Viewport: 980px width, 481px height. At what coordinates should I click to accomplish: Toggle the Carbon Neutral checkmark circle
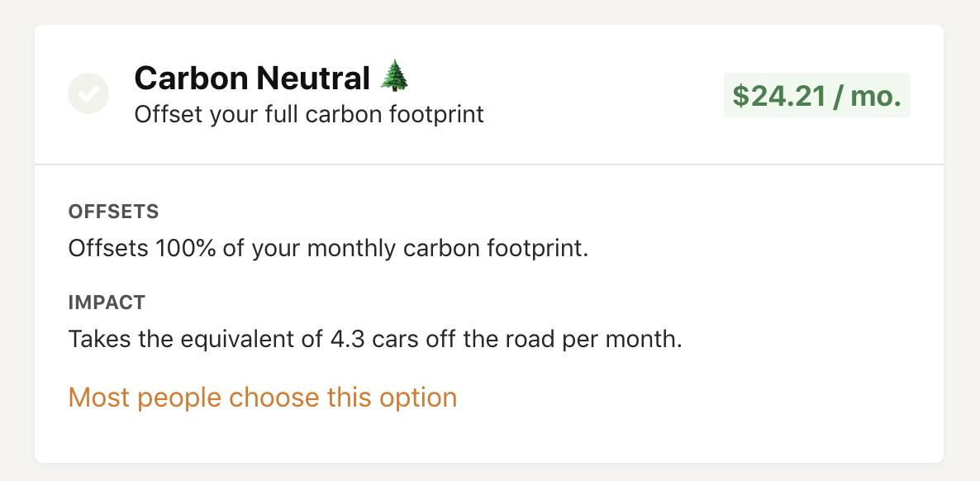click(x=88, y=93)
